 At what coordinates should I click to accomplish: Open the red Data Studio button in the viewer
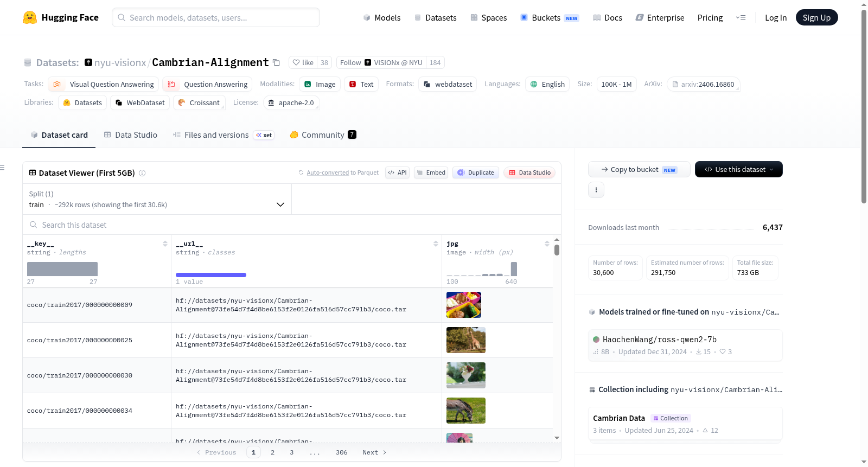529,172
